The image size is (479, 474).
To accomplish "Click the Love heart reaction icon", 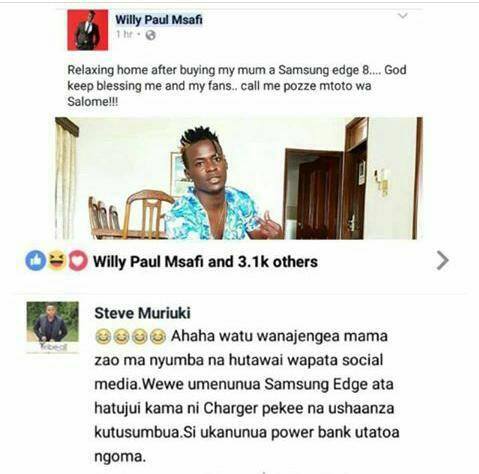I will (x=78, y=261).
